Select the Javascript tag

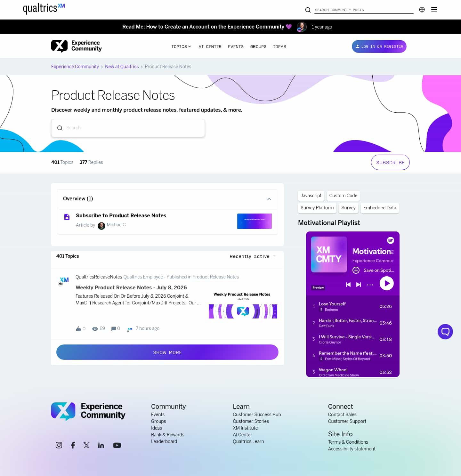click(x=311, y=196)
